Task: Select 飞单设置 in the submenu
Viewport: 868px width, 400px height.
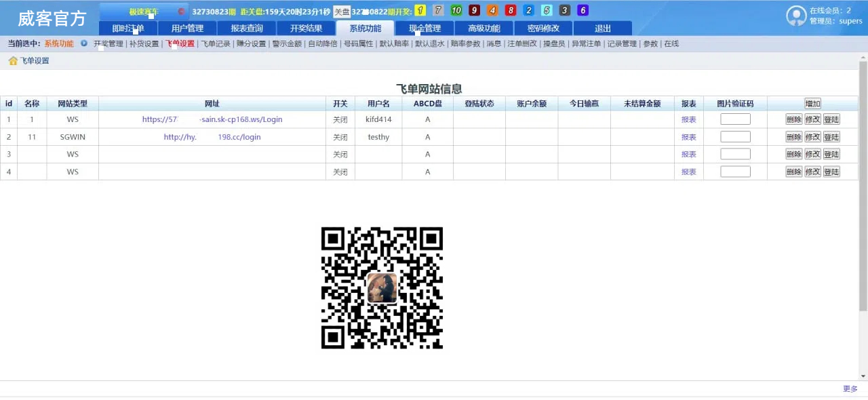Action: click(x=180, y=44)
